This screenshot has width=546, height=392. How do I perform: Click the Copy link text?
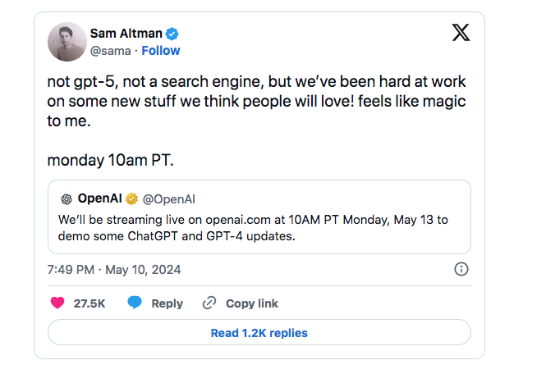click(x=252, y=303)
